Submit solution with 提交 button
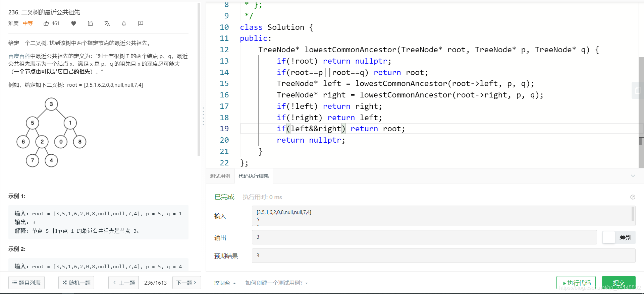The image size is (644, 294). [x=619, y=283]
